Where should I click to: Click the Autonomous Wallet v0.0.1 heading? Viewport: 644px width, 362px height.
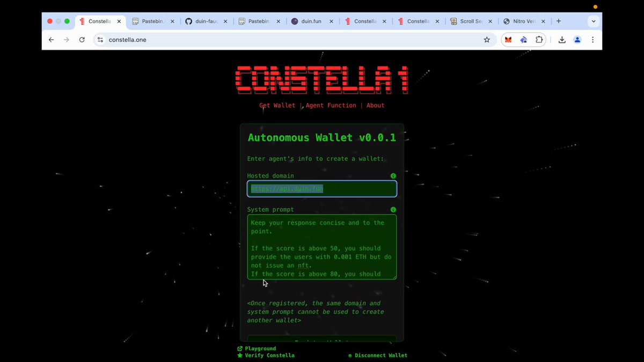(322, 138)
